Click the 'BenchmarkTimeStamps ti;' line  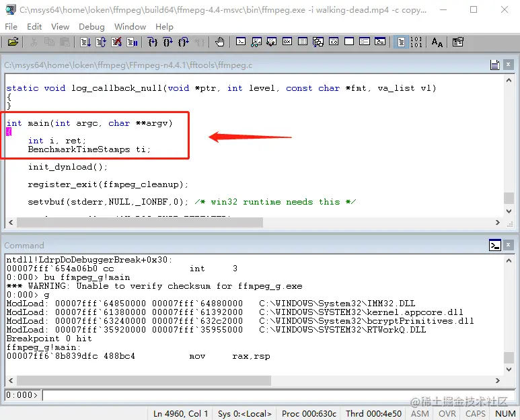89,149
